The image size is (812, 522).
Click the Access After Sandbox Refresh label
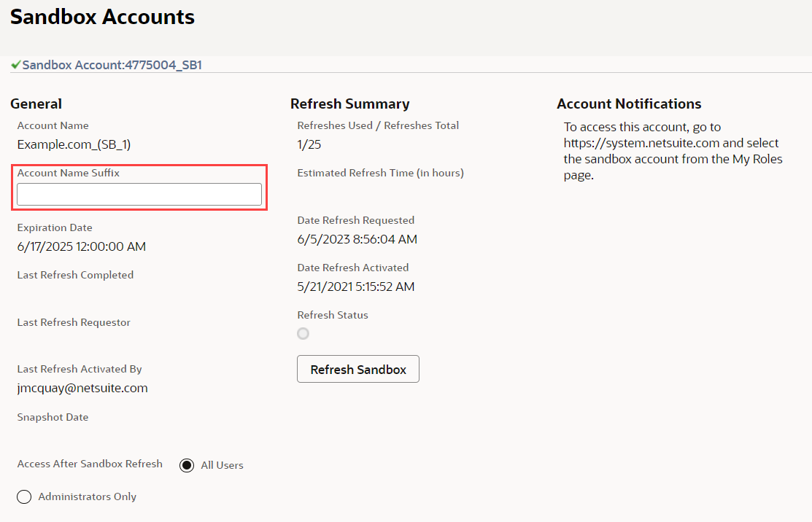click(x=90, y=464)
